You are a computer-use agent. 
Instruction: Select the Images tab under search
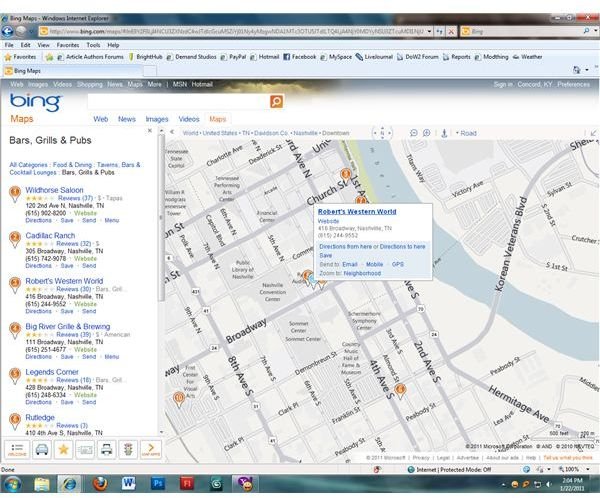pyautogui.click(x=157, y=119)
